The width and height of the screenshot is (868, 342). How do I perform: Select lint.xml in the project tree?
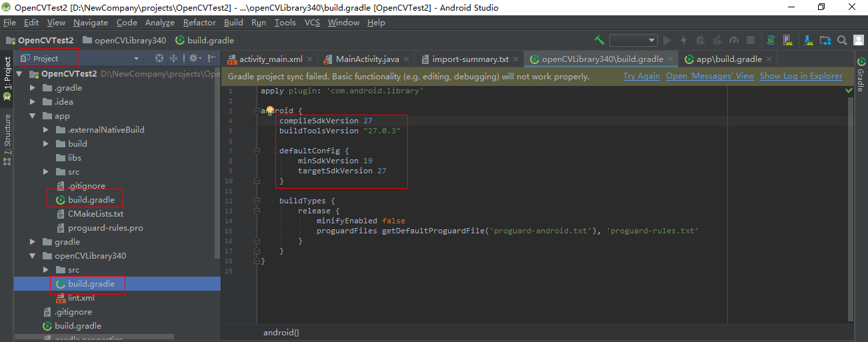point(81,298)
